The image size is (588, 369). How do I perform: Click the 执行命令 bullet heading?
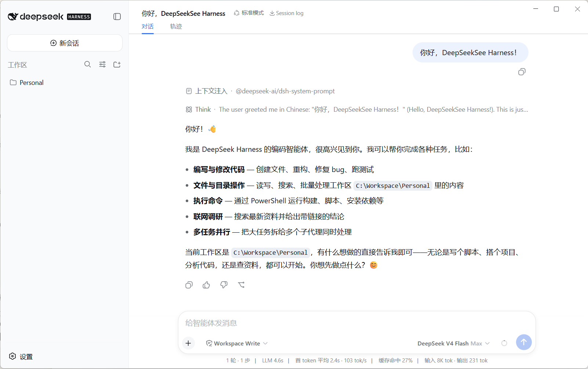(208, 201)
